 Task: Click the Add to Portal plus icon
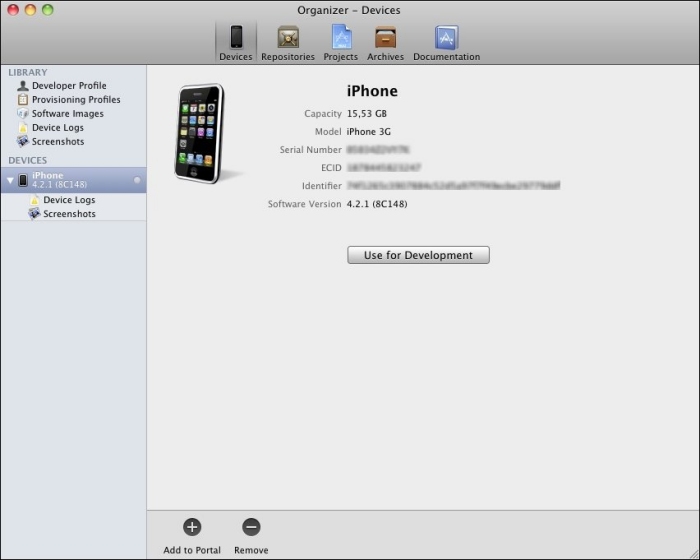(x=192, y=527)
